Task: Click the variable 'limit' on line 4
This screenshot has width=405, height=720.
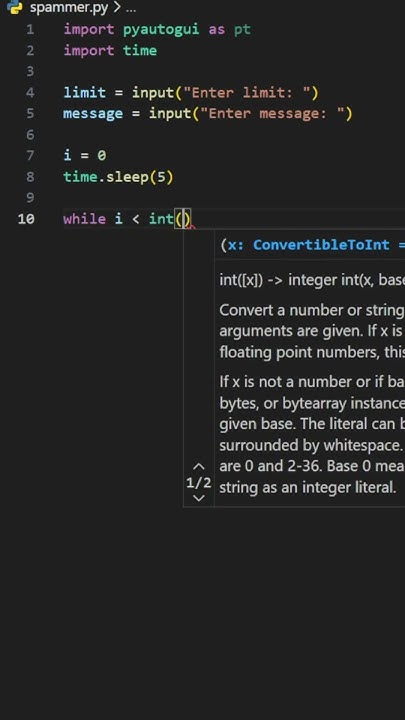Action: pos(84,93)
